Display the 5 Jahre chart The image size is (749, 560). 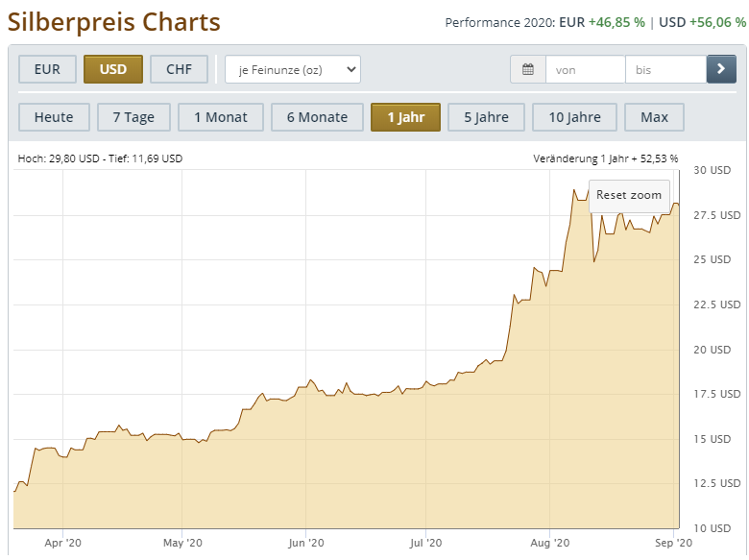(486, 117)
